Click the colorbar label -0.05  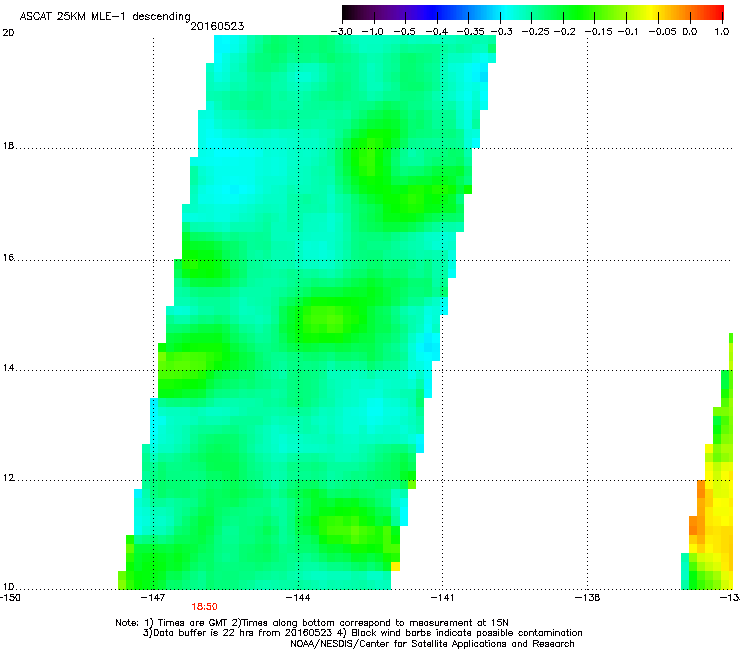662,32
